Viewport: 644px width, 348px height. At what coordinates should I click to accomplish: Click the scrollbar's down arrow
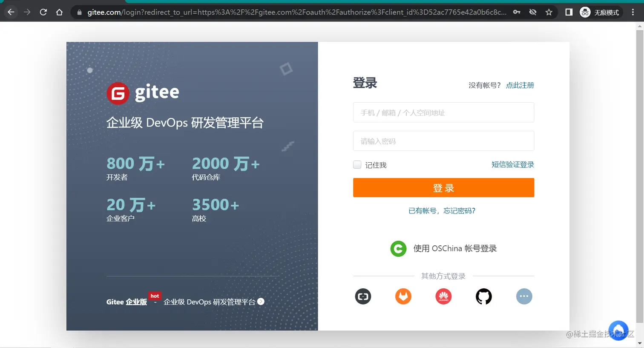(x=640, y=343)
